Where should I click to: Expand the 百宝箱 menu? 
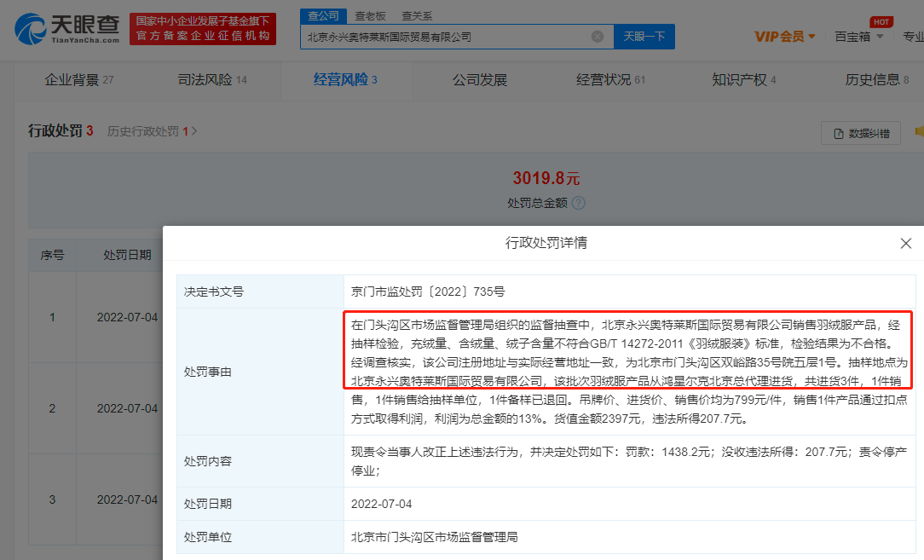(853, 37)
